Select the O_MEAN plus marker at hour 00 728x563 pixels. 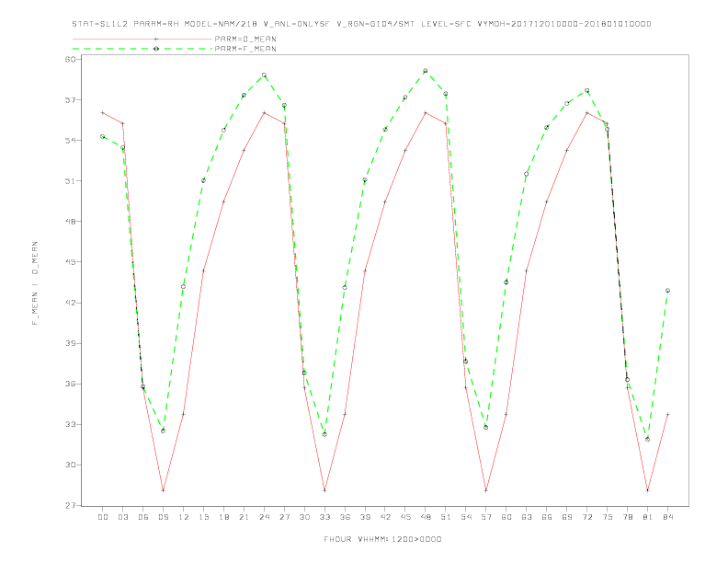[103, 112]
